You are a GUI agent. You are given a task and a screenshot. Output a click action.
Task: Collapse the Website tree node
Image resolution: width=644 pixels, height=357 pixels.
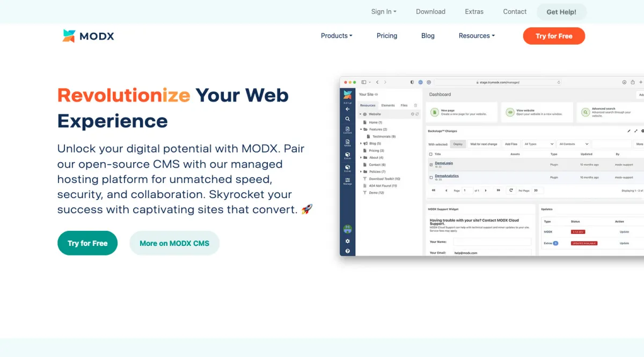click(361, 114)
